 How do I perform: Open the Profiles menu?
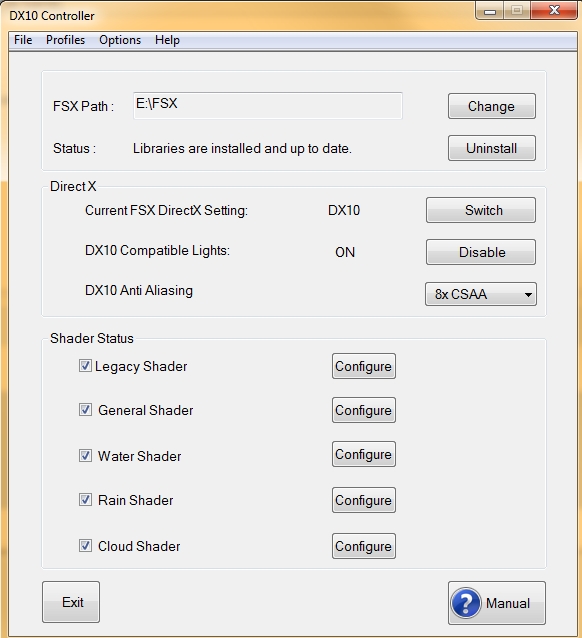tap(65, 40)
